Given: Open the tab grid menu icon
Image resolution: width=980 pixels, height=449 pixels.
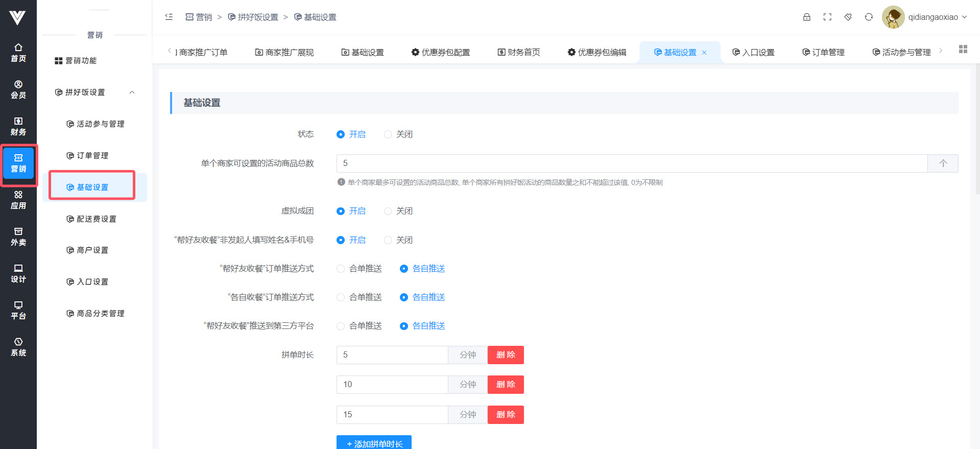Looking at the screenshot, I should [963, 49].
